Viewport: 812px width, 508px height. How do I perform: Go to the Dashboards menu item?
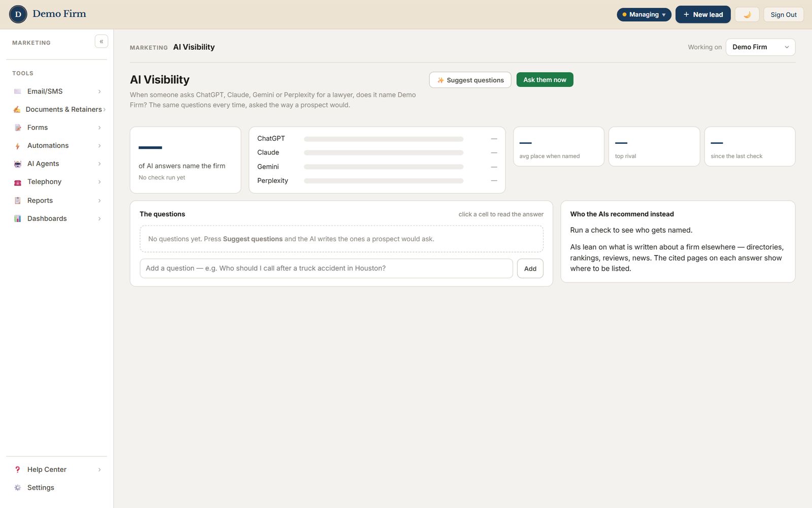57,218
